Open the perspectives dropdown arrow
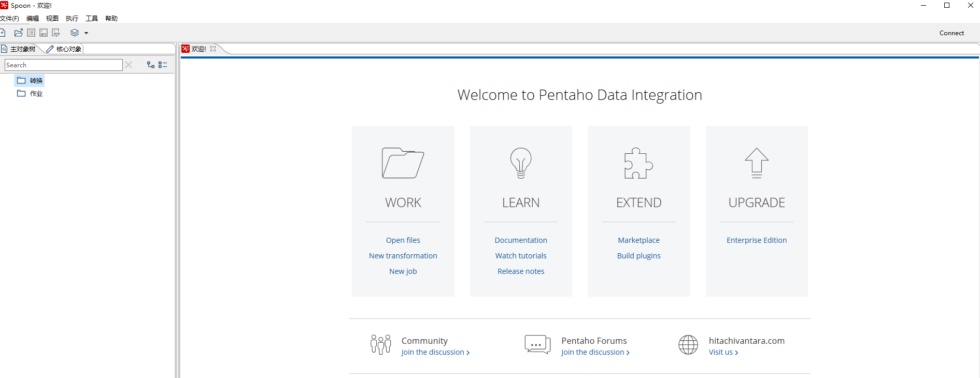The height and width of the screenshot is (378, 980). (x=86, y=33)
